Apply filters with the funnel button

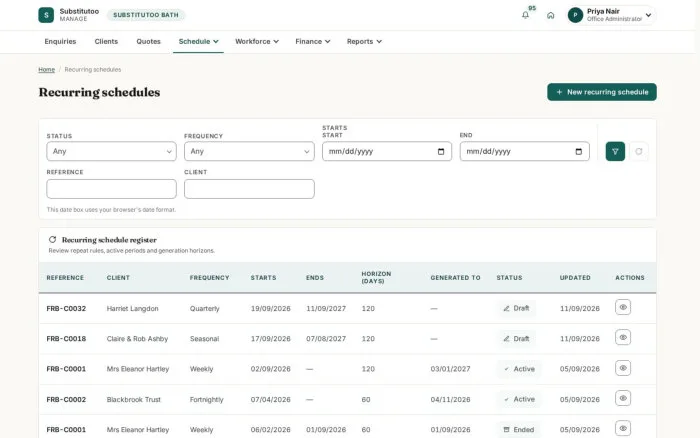[615, 151]
